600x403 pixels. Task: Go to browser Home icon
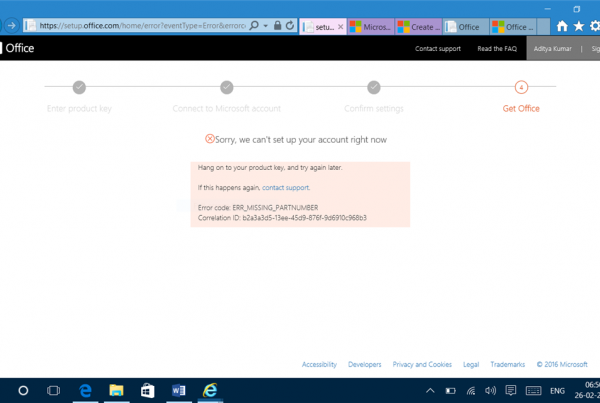(562, 26)
